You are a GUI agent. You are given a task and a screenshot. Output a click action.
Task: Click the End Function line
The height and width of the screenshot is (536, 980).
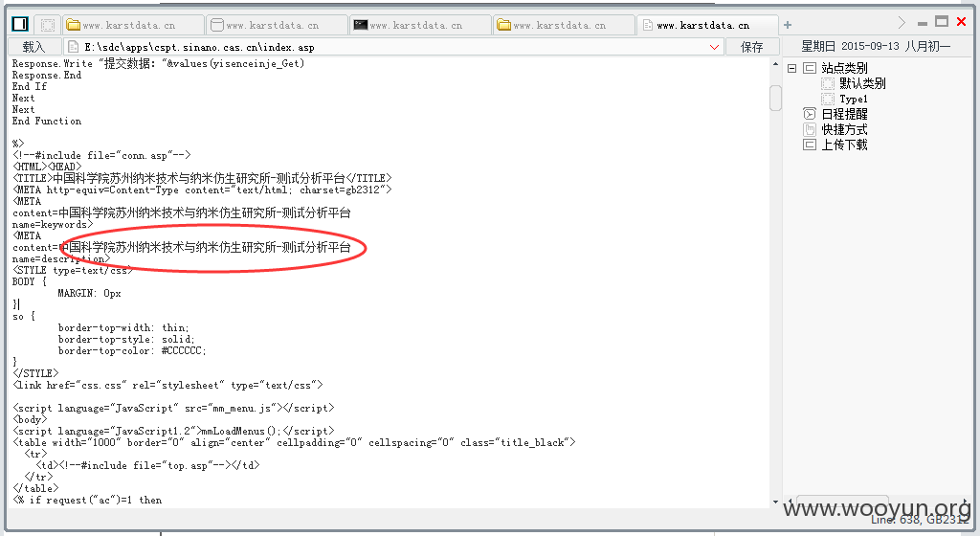[x=47, y=122]
